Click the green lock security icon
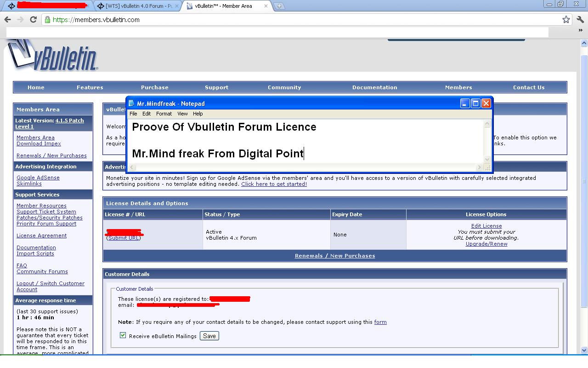 tap(47, 19)
